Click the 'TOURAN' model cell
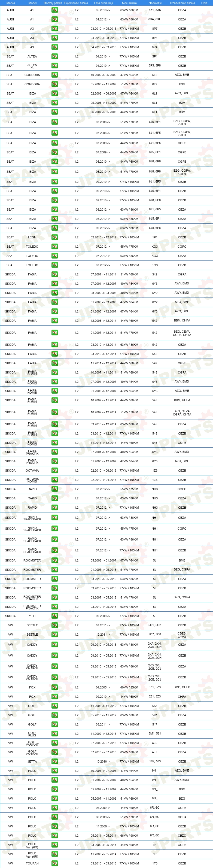213x868 pixels. (32, 863)
